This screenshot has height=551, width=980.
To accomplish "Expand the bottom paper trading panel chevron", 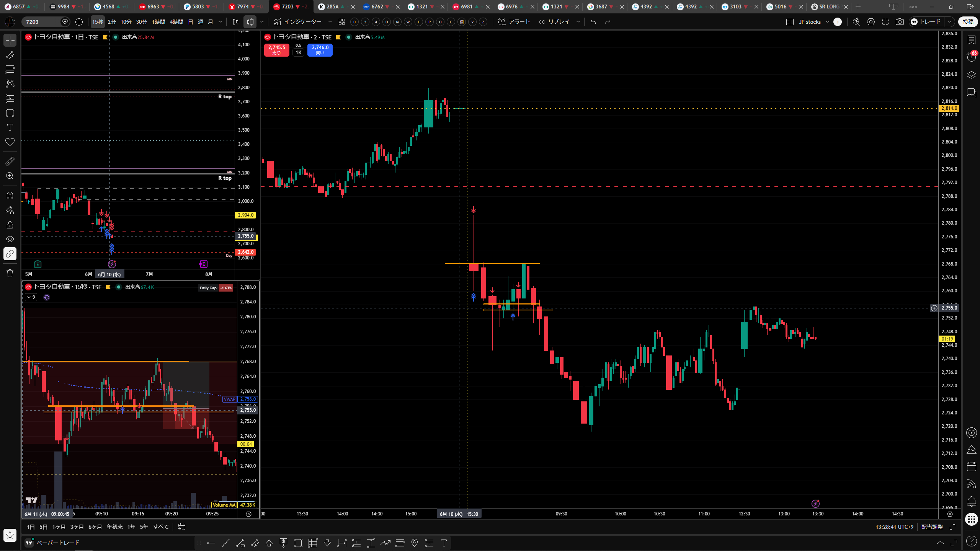I will 940,543.
